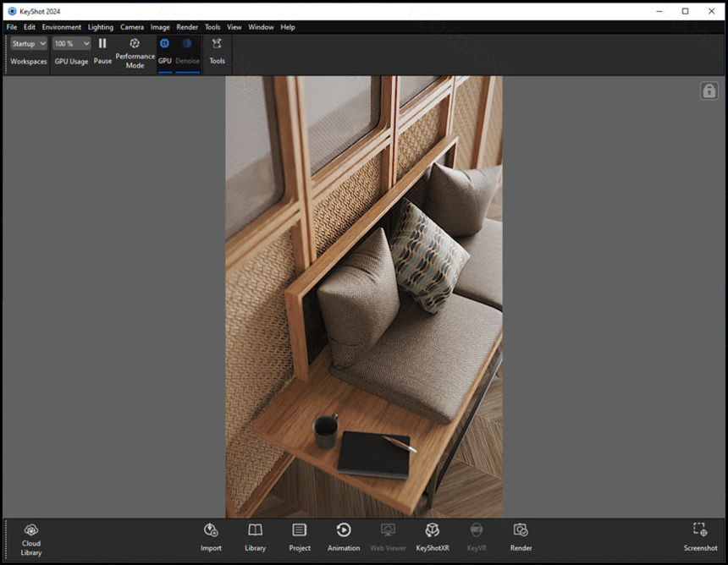Open the Tools menu in menu bar
This screenshot has height=565, width=728.
click(x=212, y=27)
